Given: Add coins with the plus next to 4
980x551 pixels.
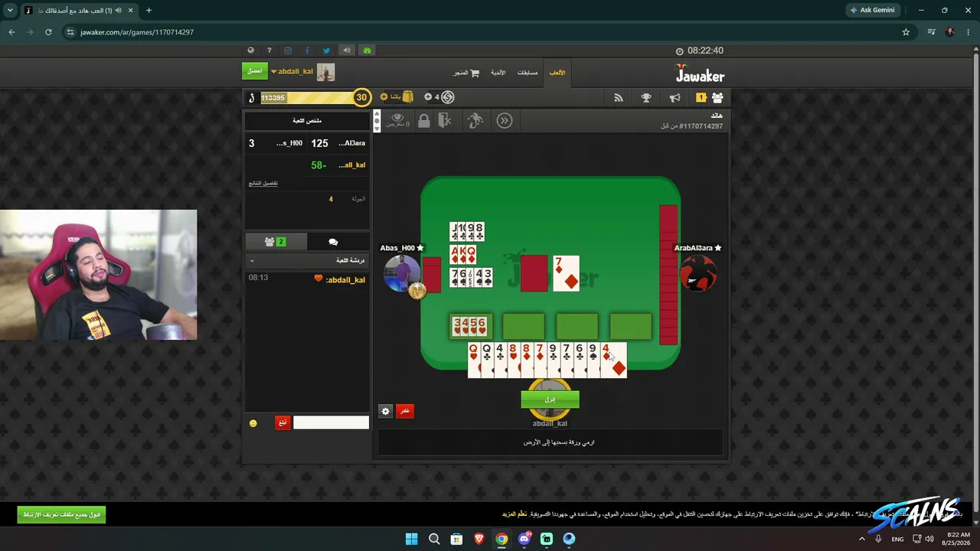Looking at the screenshot, I should [x=428, y=97].
